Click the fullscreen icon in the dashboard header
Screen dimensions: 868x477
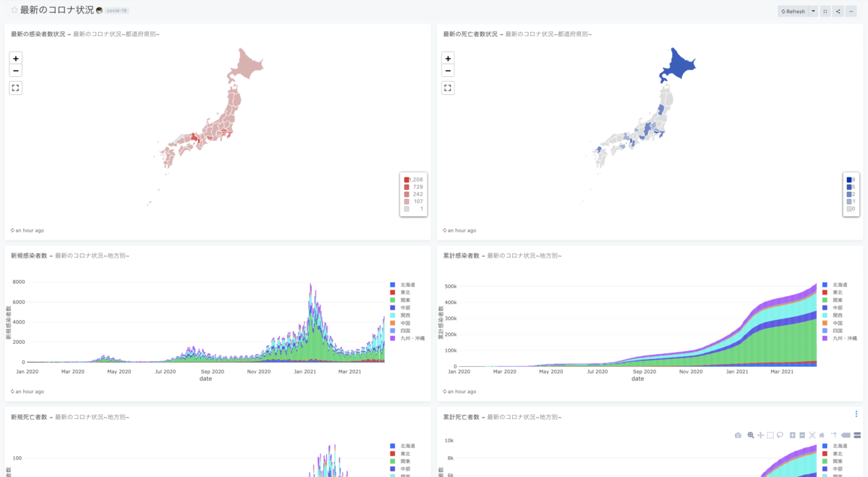[825, 11]
